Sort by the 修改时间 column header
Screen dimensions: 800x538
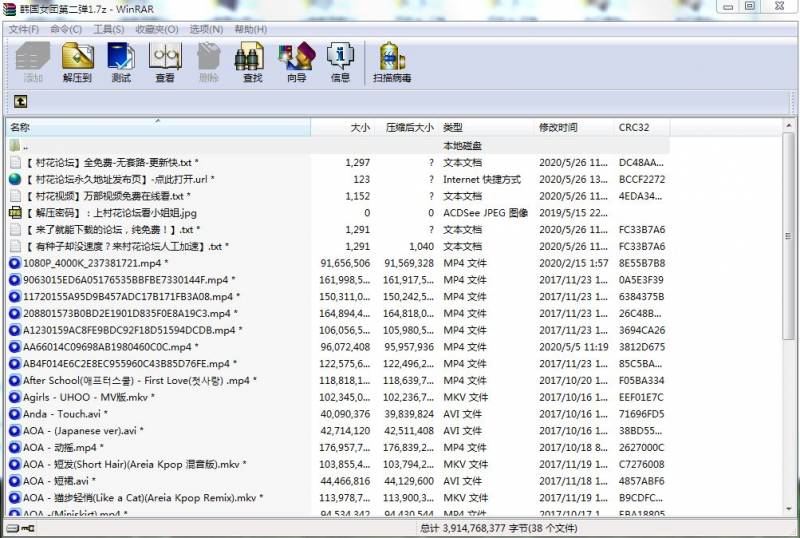(574, 127)
